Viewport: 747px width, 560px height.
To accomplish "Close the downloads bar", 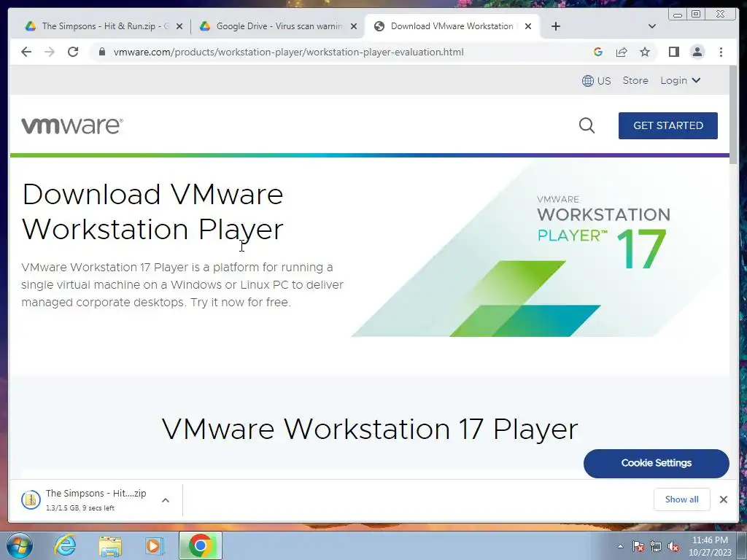I will click(x=723, y=499).
